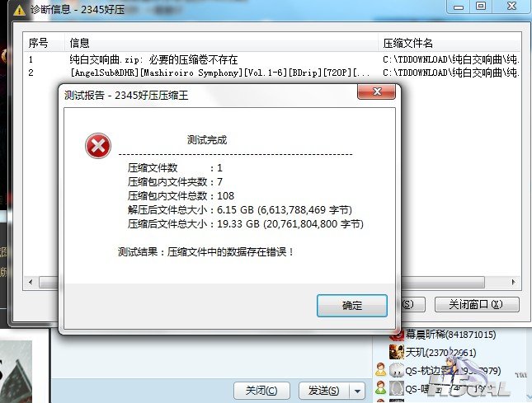Close the 测试报告 dialog with red X

pyautogui.click(x=377, y=91)
